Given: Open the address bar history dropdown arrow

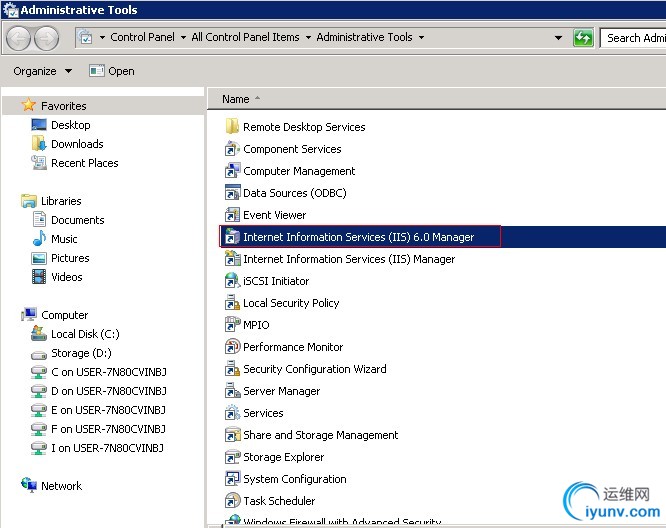Looking at the screenshot, I should click(x=559, y=38).
